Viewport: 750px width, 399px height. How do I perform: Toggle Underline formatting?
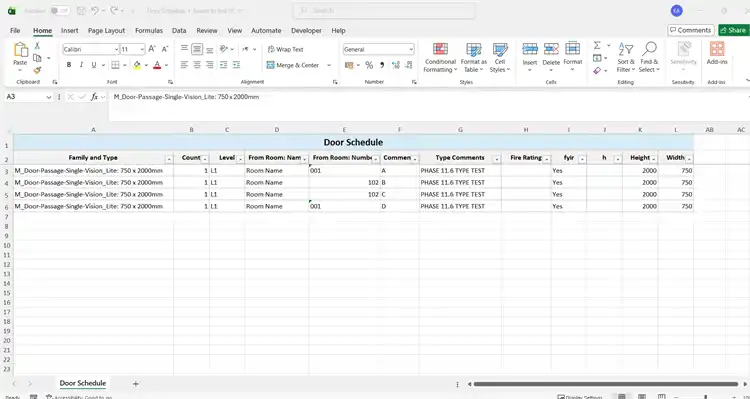[x=94, y=65]
